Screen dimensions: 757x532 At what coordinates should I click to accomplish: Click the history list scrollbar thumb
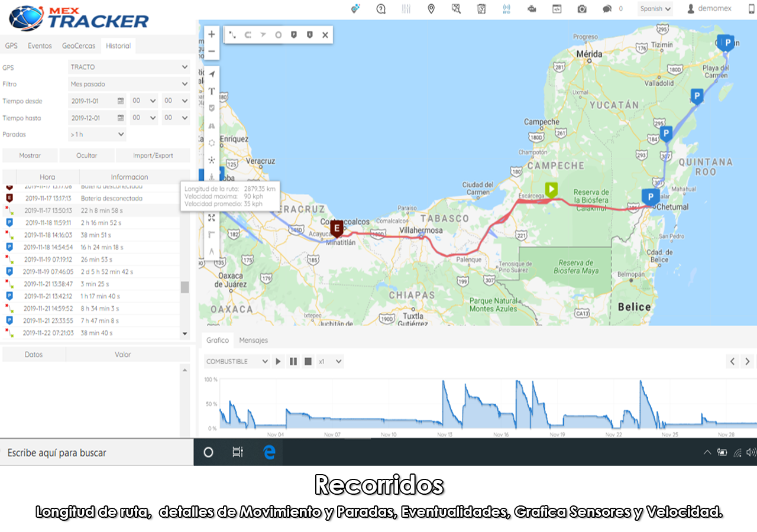click(x=185, y=287)
